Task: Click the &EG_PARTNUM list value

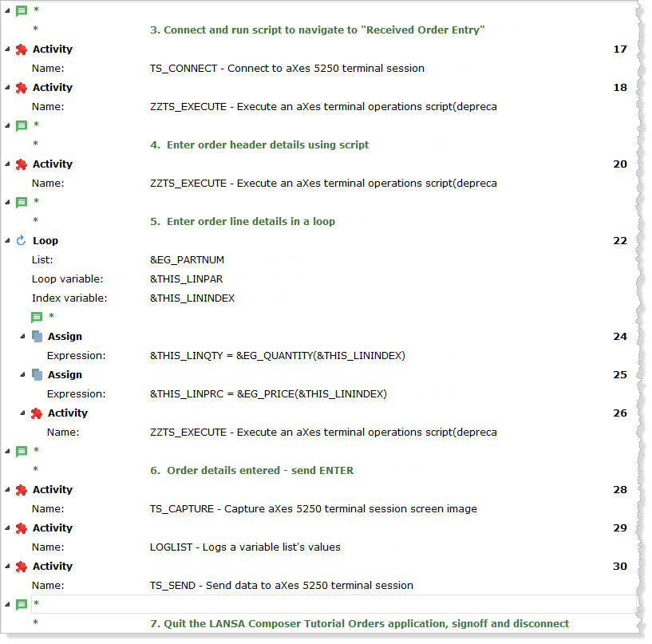Action: click(187, 260)
